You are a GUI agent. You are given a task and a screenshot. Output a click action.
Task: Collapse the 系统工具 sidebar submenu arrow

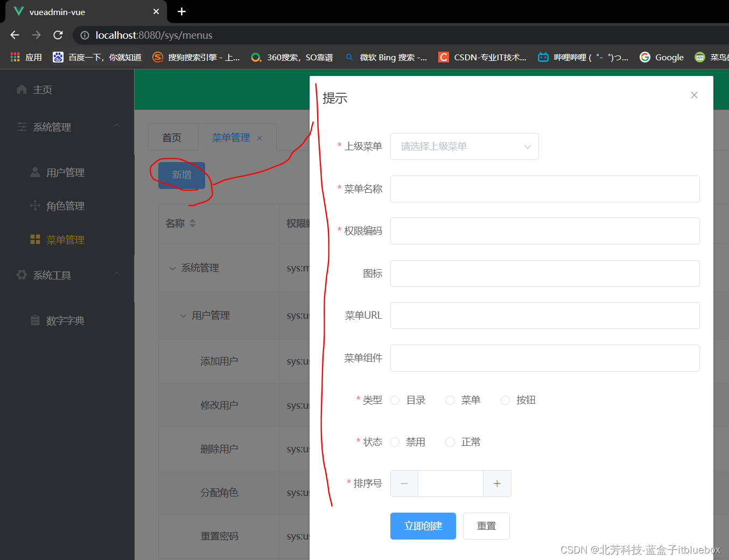(117, 274)
